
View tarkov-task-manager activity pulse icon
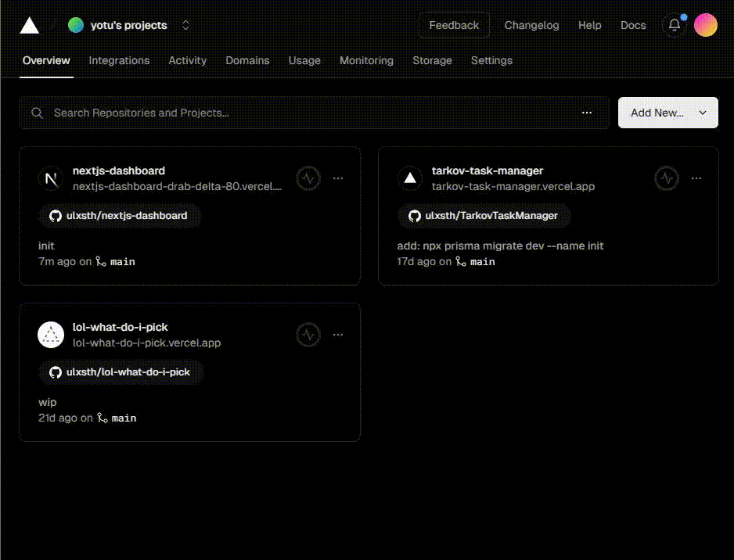667,178
